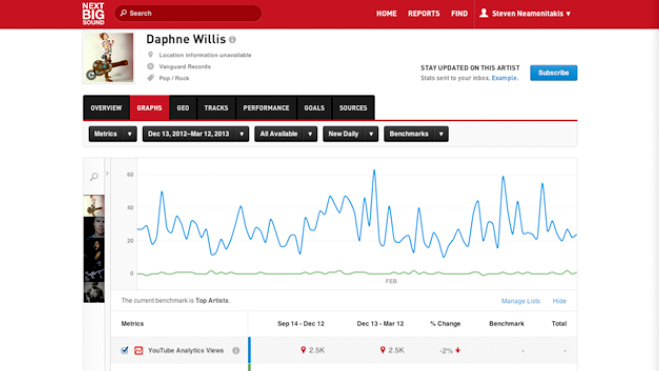Click the pin icon by Dec 13 - Mar 12 value

coord(382,350)
